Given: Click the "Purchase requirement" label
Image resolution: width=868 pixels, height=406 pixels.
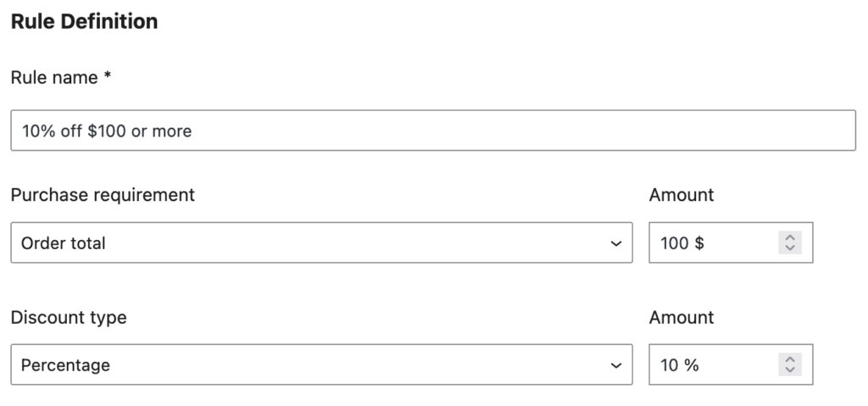Looking at the screenshot, I should (103, 195).
